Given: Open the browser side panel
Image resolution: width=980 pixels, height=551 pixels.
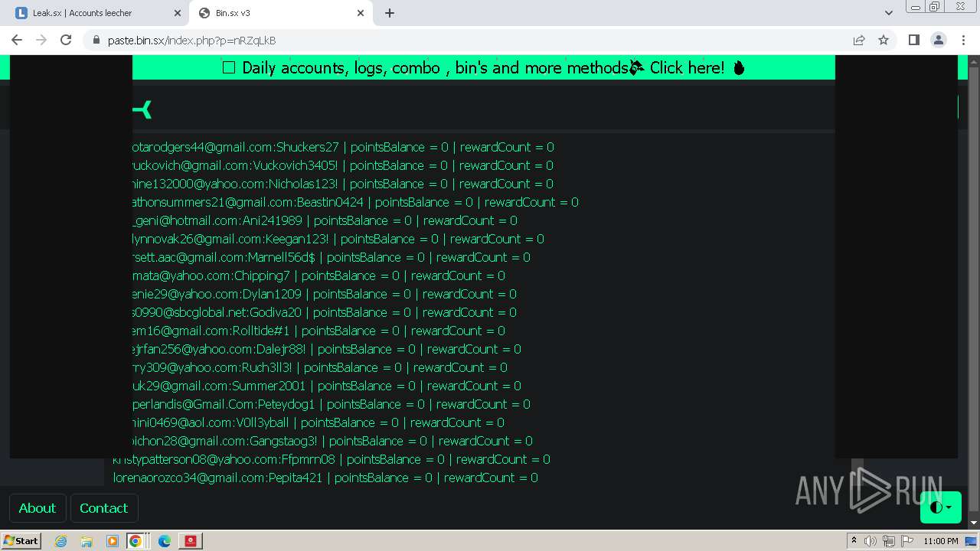Looking at the screenshot, I should (913, 40).
